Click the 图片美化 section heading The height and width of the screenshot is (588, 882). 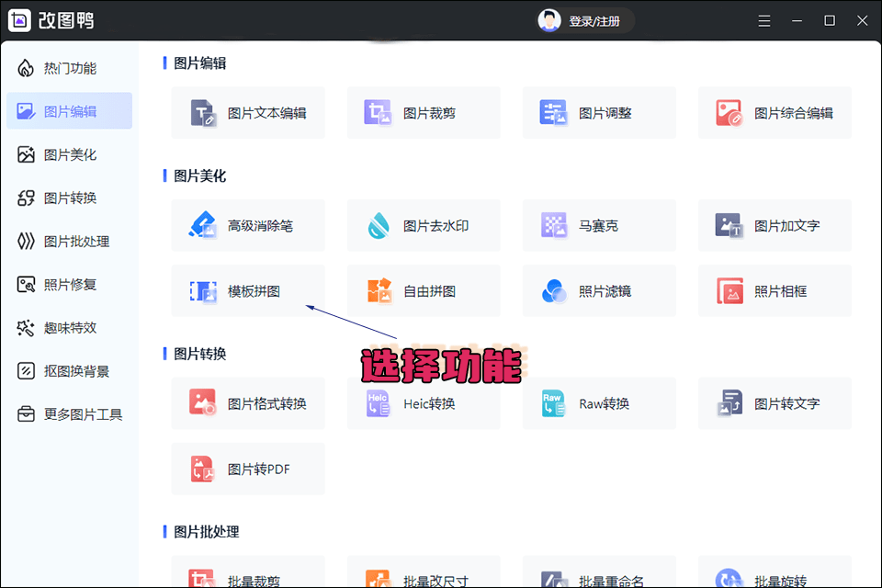[199, 175]
